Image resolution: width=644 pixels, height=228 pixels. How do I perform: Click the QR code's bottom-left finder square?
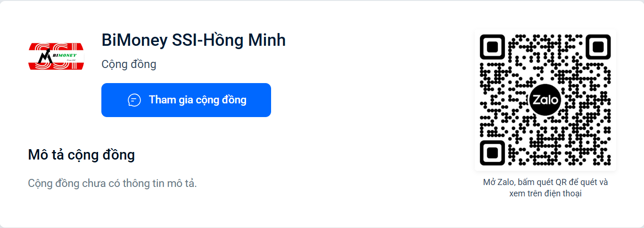(x=493, y=152)
